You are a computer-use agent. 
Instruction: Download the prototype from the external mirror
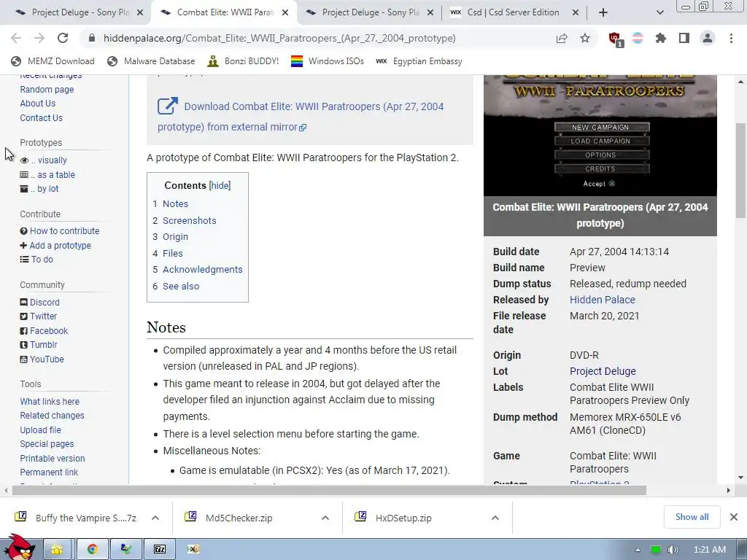301,116
